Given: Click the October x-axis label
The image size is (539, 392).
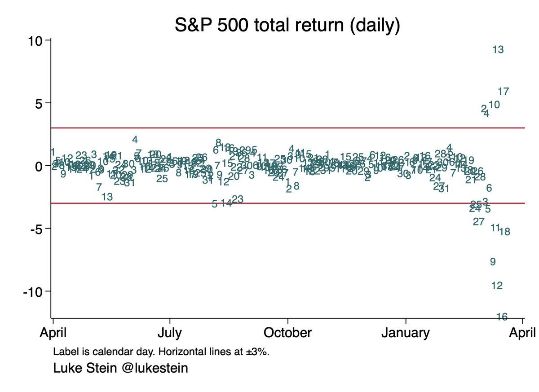Looking at the screenshot, I should pos(287,333).
